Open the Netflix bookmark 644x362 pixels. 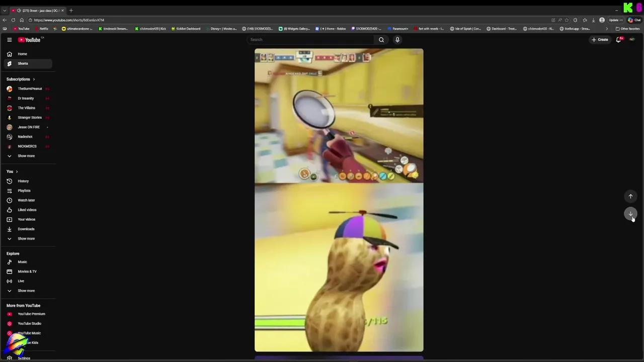(x=41, y=29)
